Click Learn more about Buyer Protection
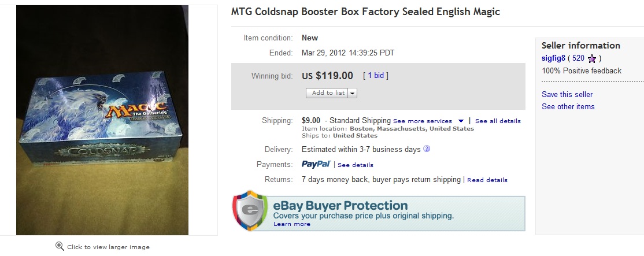Image resolution: width=644 pixels, height=256 pixels. 291,224
